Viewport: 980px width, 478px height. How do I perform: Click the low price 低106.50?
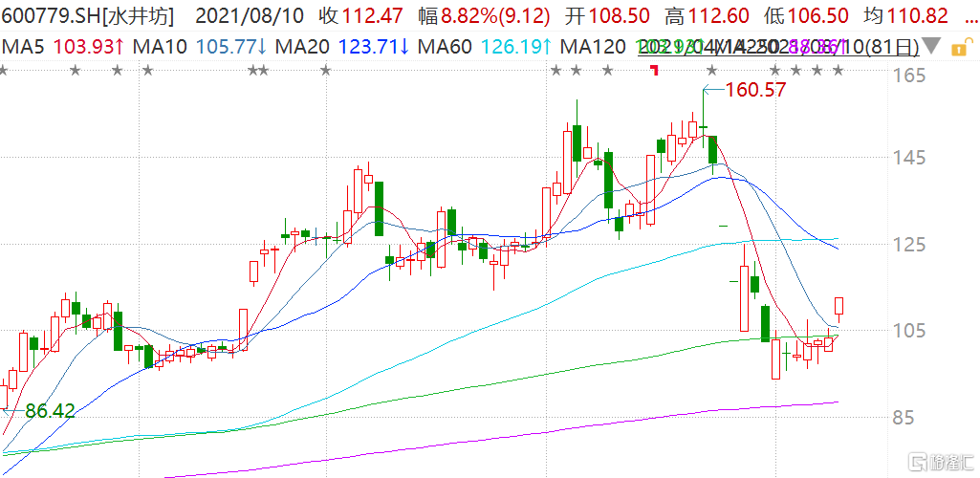click(806, 16)
